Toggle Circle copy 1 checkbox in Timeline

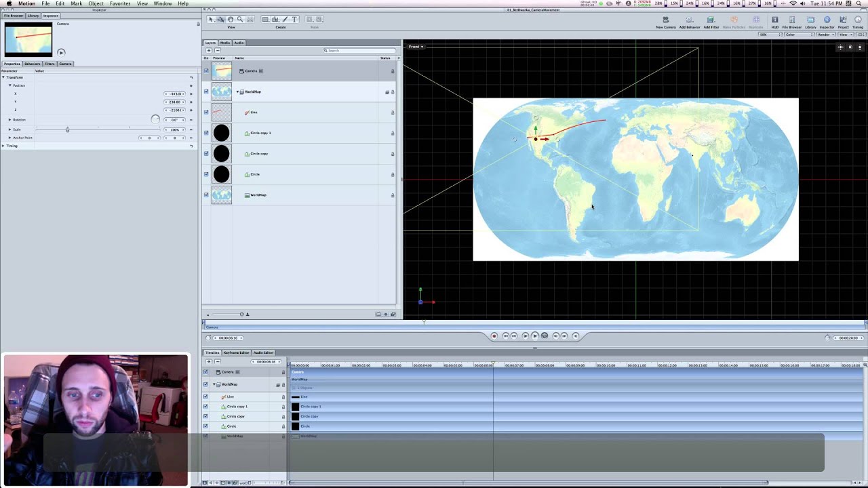[205, 407]
